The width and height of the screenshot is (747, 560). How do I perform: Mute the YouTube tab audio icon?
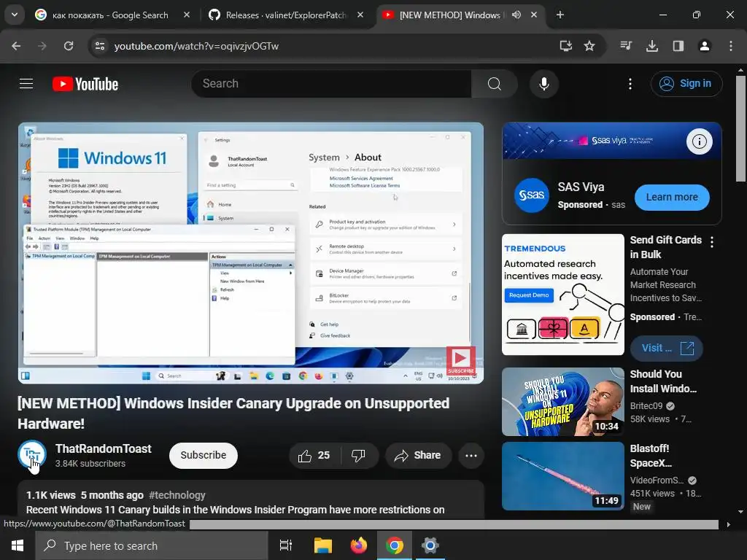(516, 15)
